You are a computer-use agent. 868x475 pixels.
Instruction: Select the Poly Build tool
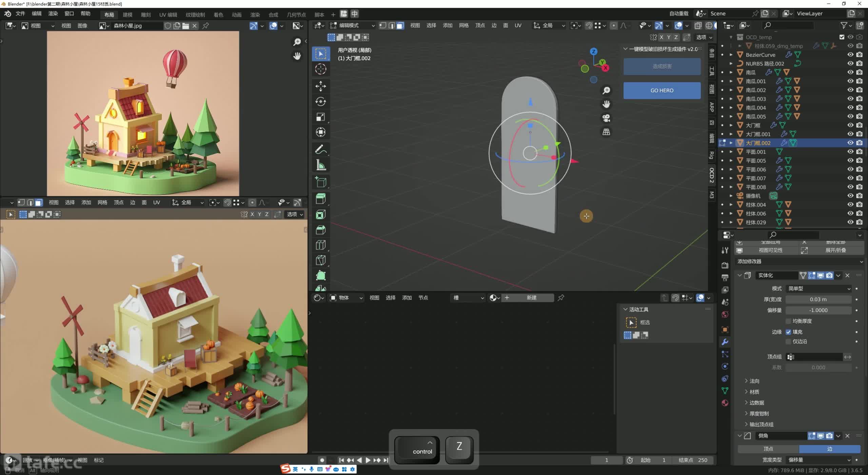coord(320,275)
